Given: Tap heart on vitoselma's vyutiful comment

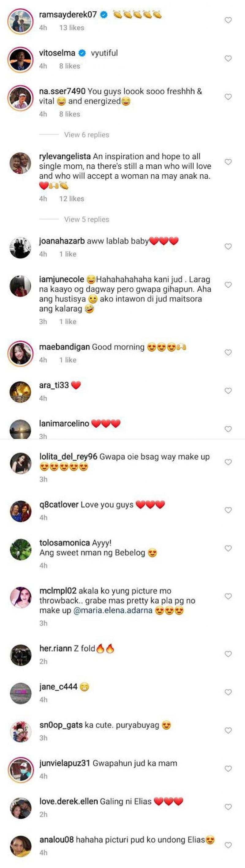Looking at the screenshot, I should (228, 58).
